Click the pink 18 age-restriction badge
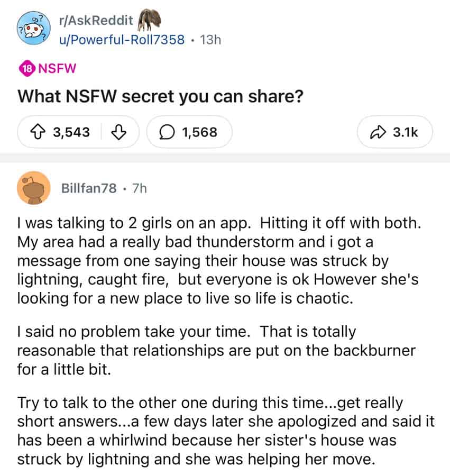The height and width of the screenshot is (476, 450). click(26, 68)
